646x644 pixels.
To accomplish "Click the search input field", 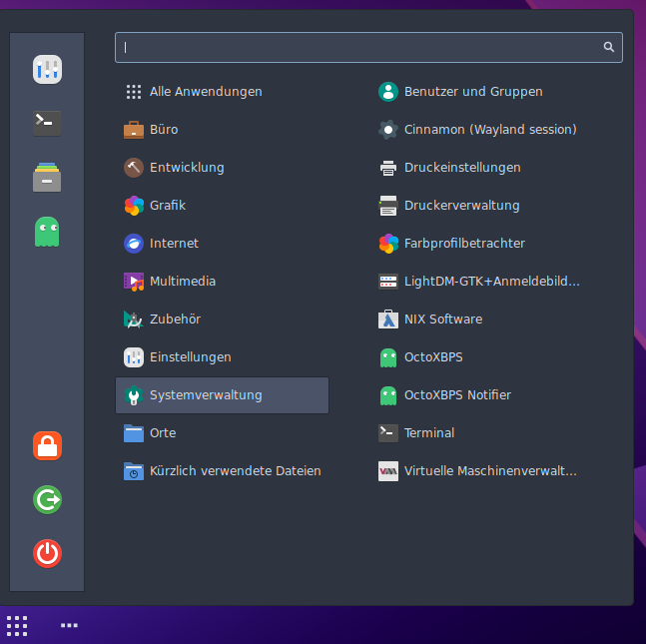I will coord(359,47).
